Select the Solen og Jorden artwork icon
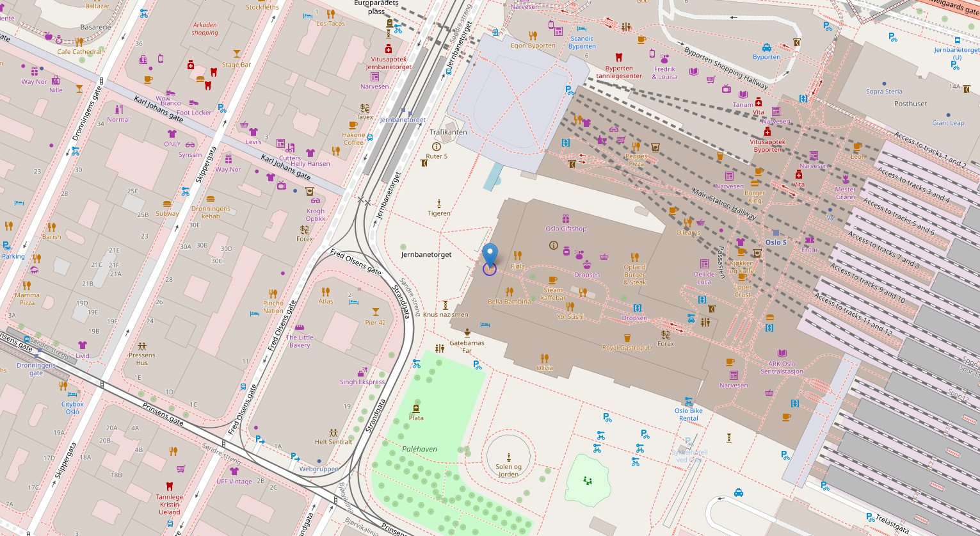 (508, 457)
